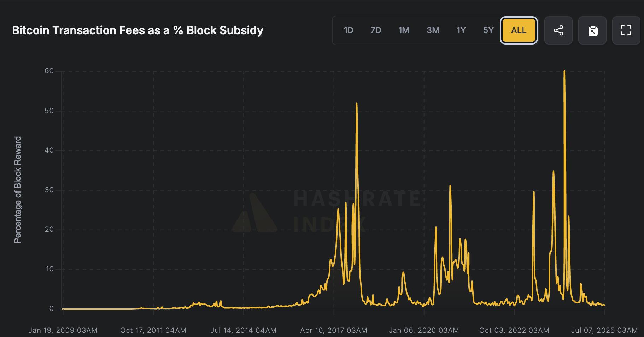644x337 pixels.
Task: Choose the 5Y time range
Action: pyautogui.click(x=488, y=30)
